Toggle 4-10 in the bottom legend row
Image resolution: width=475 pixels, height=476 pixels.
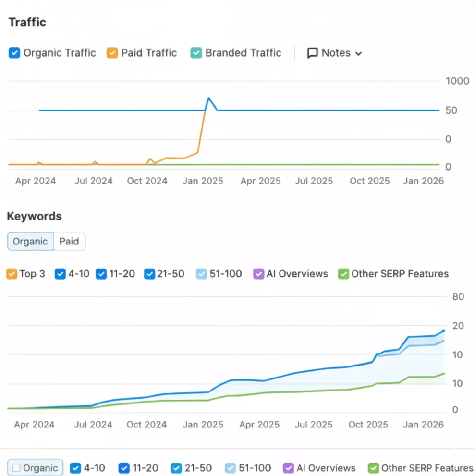75,468
